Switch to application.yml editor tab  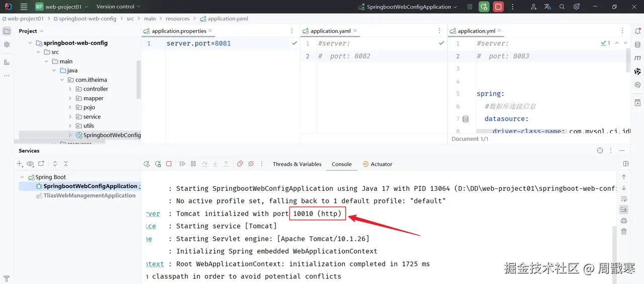[x=476, y=31]
